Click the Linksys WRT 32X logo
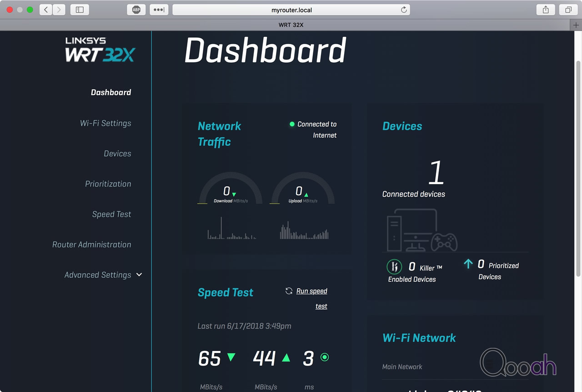The image size is (582, 392). (x=100, y=50)
